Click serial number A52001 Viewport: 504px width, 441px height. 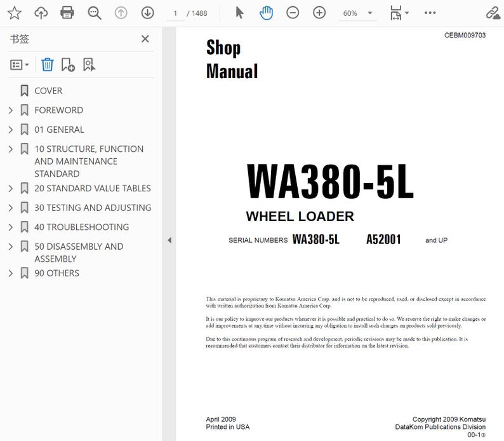(383, 240)
